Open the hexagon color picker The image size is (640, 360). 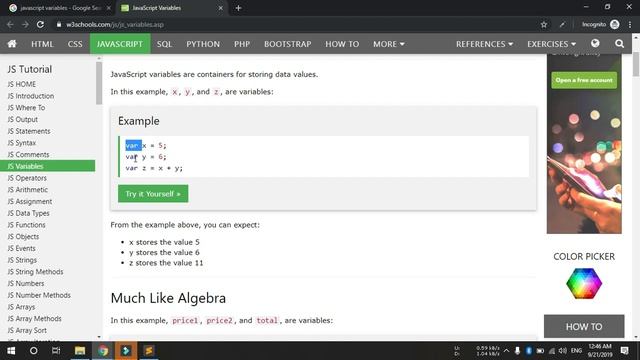[584, 283]
